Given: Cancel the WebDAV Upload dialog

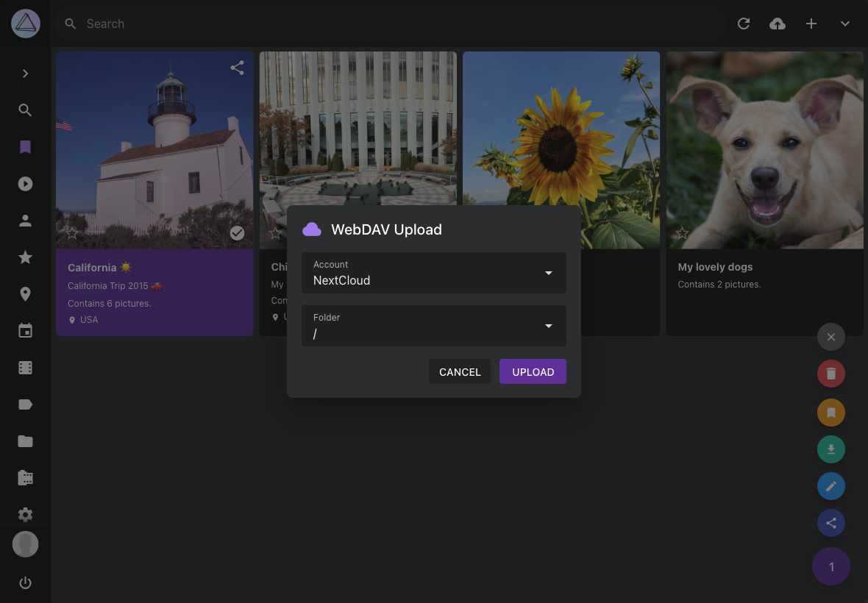Looking at the screenshot, I should click(x=459, y=371).
